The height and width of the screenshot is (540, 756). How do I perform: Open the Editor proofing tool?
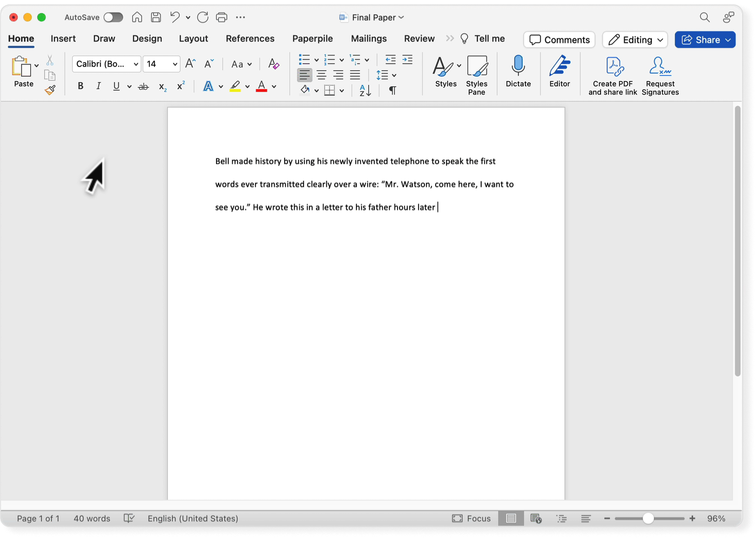point(559,71)
